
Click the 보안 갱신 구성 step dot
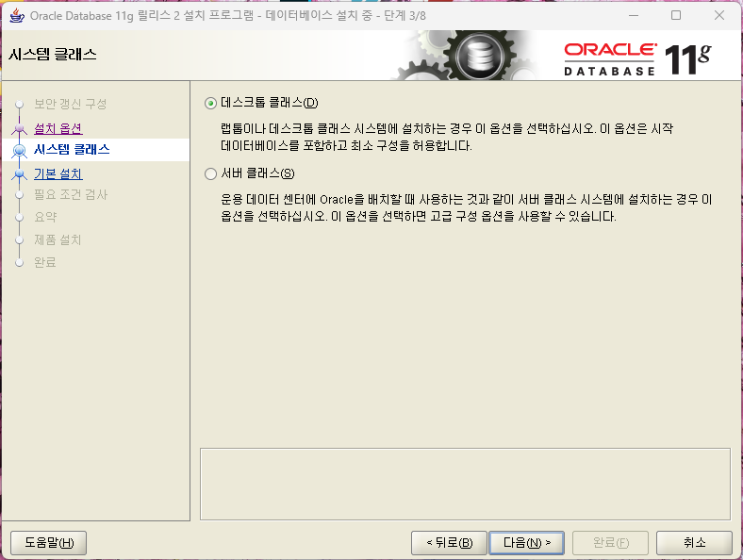20,104
